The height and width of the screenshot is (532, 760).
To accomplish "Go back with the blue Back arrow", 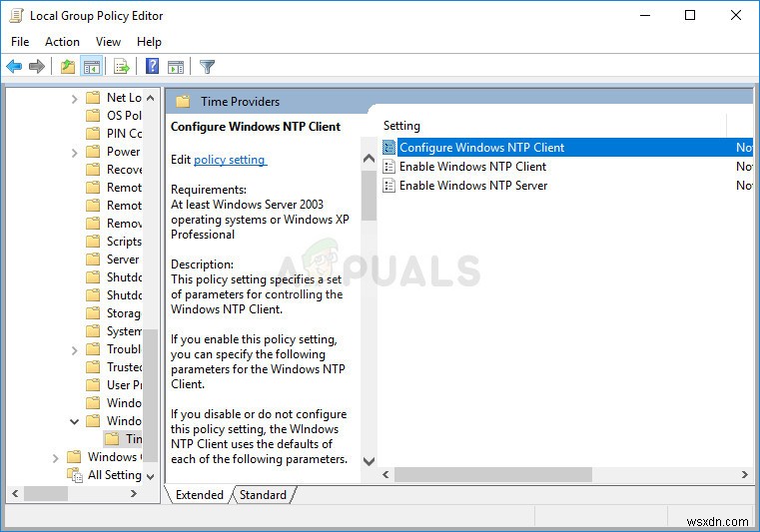I will (14, 66).
